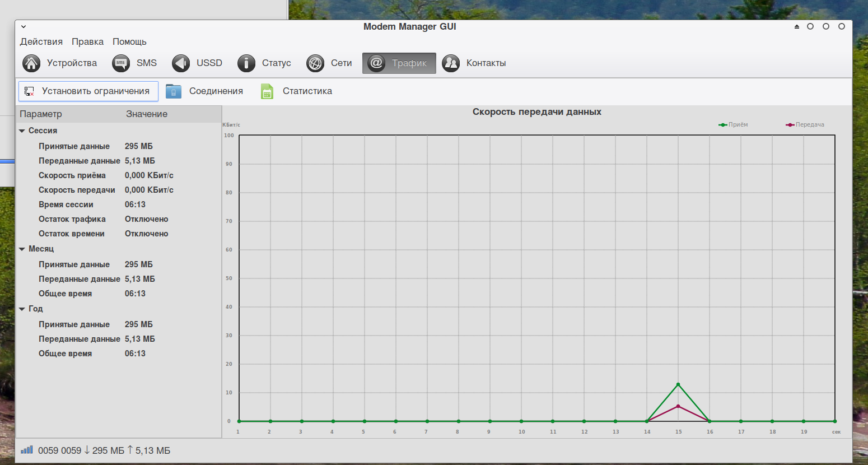The width and height of the screenshot is (868, 465).
Task: Click the 295 МБ download total in status bar
Action: [108, 450]
